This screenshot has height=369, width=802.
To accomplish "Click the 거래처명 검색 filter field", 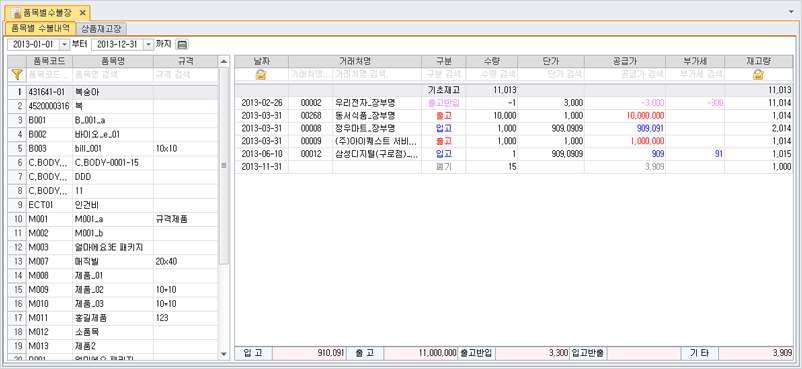I will tap(376, 75).
